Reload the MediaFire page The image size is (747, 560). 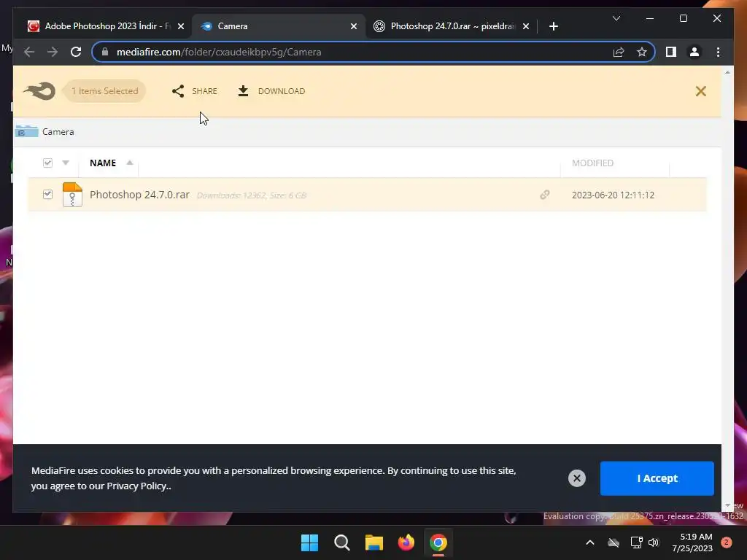(76, 52)
